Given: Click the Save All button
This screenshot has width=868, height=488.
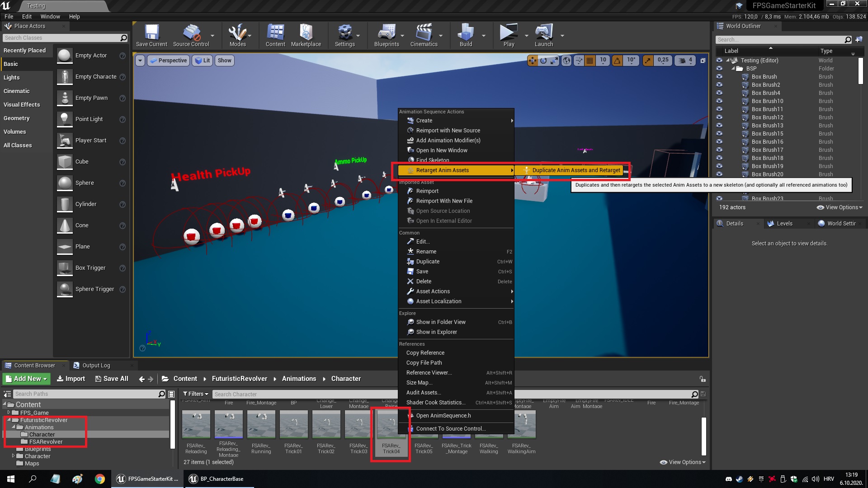Looking at the screenshot, I should click(111, 379).
